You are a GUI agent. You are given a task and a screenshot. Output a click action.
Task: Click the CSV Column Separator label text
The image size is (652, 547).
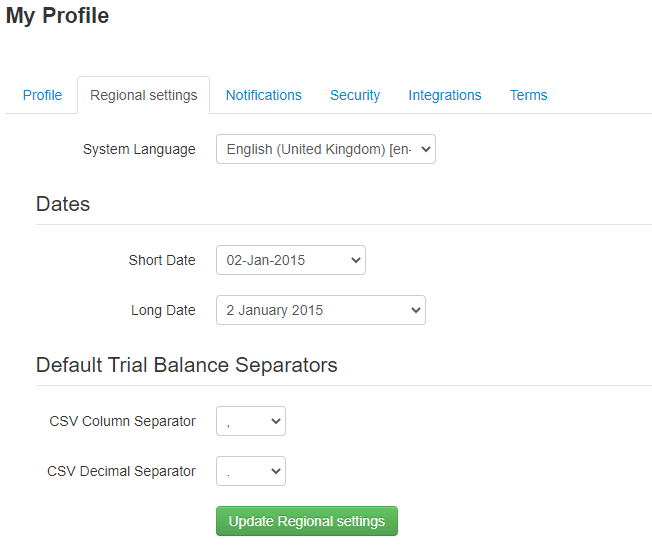122,421
